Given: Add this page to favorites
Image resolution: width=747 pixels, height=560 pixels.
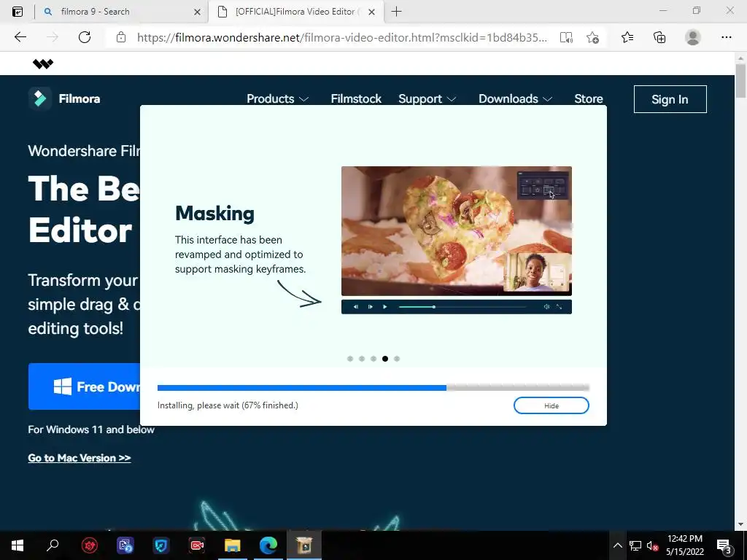Looking at the screenshot, I should coord(592,37).
